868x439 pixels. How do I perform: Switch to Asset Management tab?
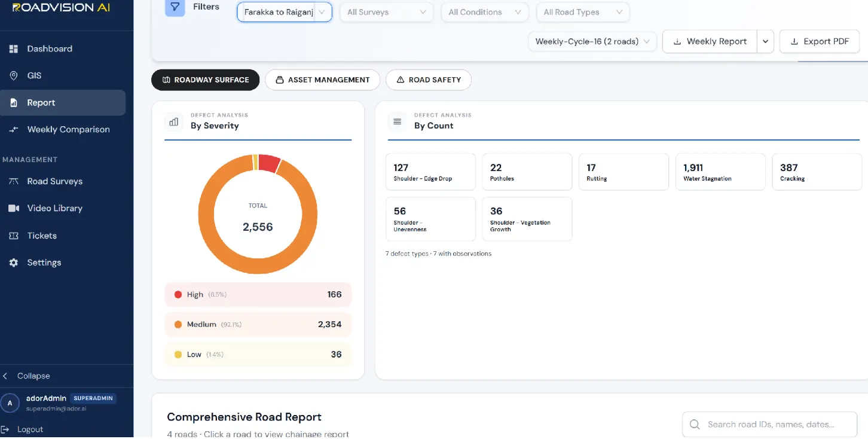(322, 80)
